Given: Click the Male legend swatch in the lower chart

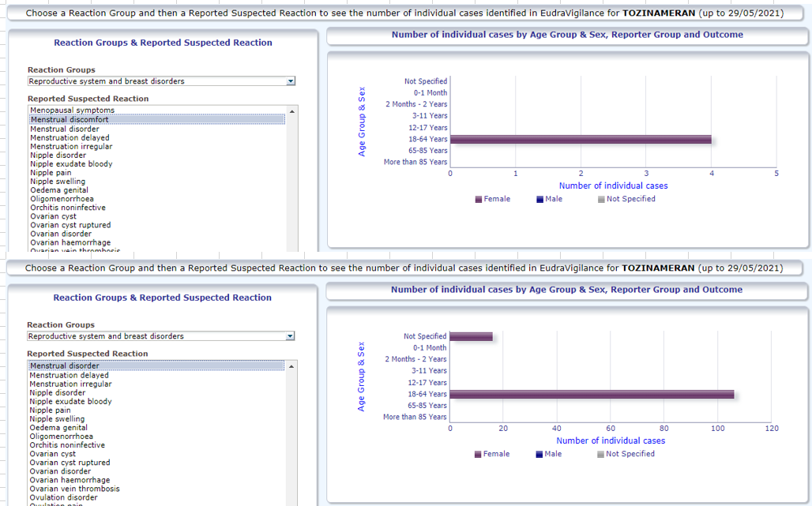Looking at the screenshot, I should [x=539, y=454].
